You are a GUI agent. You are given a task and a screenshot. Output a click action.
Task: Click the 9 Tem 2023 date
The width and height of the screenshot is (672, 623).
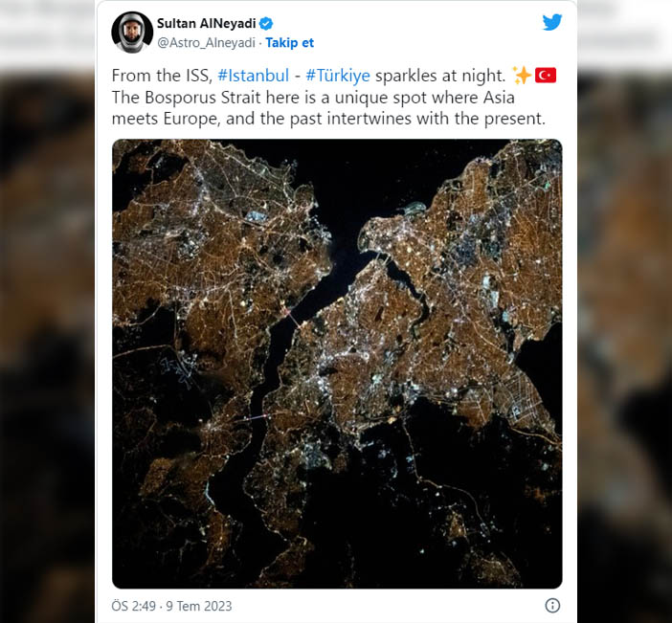[199, 606]
